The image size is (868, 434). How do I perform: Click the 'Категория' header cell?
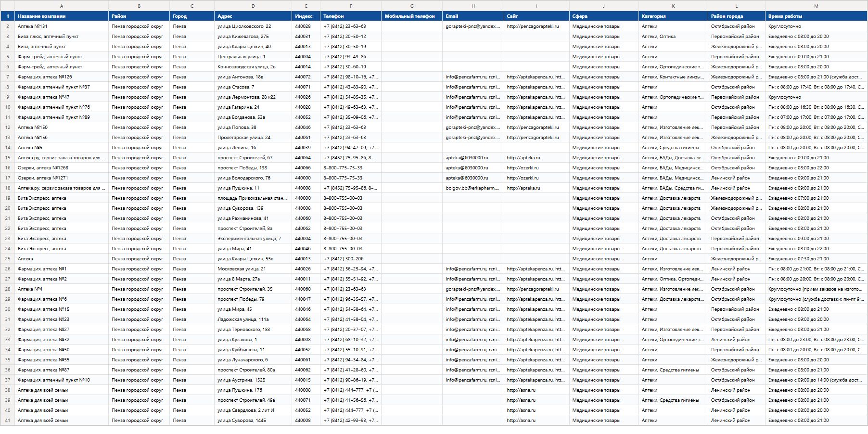[x=673, y=16]
